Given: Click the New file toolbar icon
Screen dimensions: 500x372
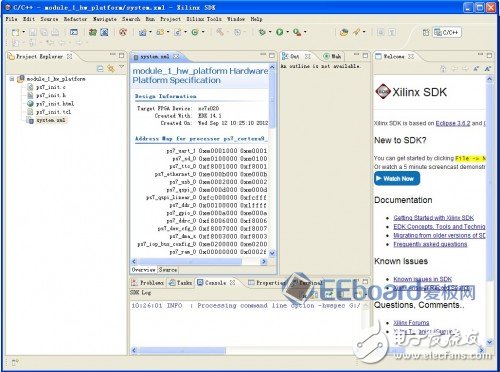Looking at the screenshot, I should (x=15, y=32).
